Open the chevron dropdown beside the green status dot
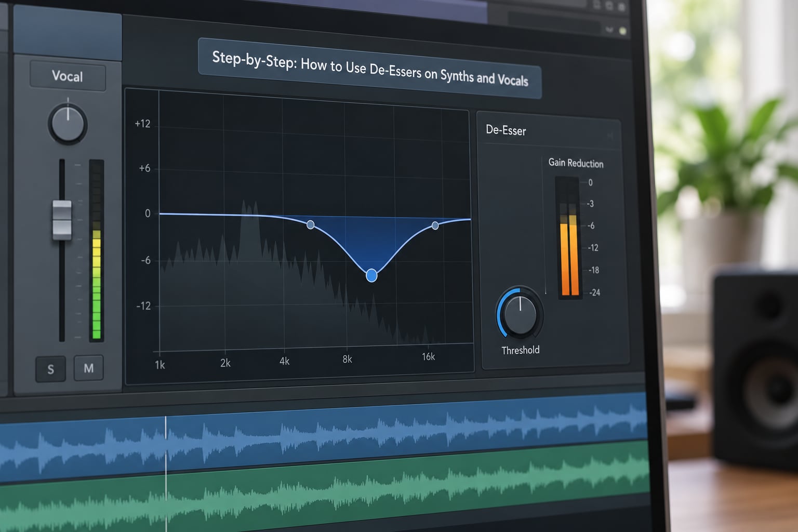This screenshot has width=798, height=532. pos(609,30)
